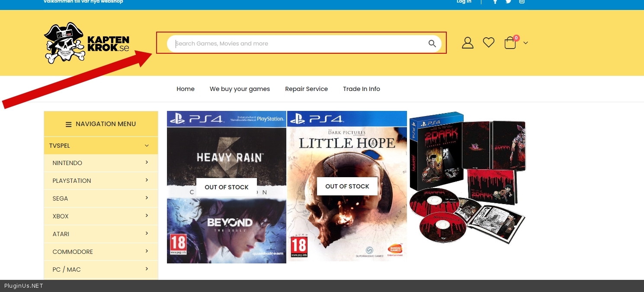This screenshot has width=644, height=292.
Task: Click the search magnifying glass icon
Action: (x=432, y=43)
